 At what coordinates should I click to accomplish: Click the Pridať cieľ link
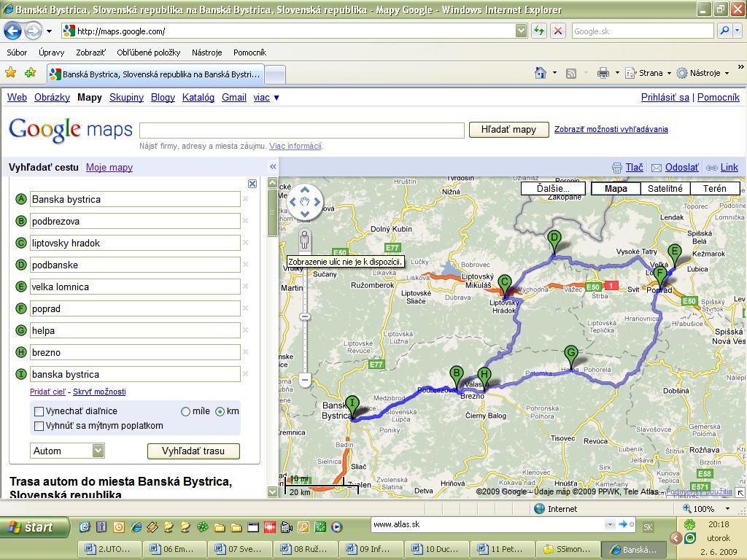click(x=49, y=392)
